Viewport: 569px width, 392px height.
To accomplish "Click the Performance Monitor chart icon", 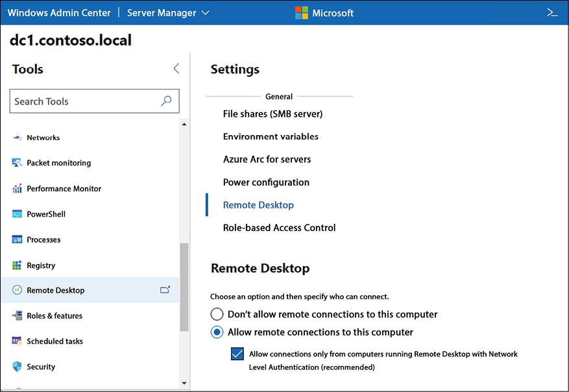I will (17, 188).
